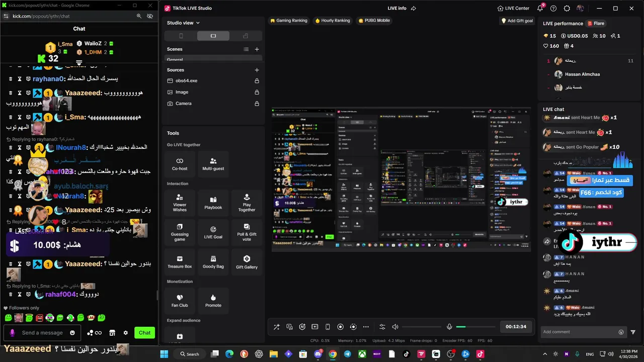The height and width of the screenshot is (362, 644).
Task: Open the Multi-guest tool
Action: (213, 164)
